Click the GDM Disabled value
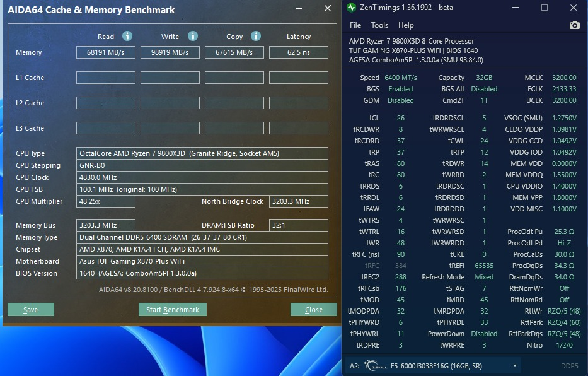Viewport: 588px width, 376px height. 400,100
